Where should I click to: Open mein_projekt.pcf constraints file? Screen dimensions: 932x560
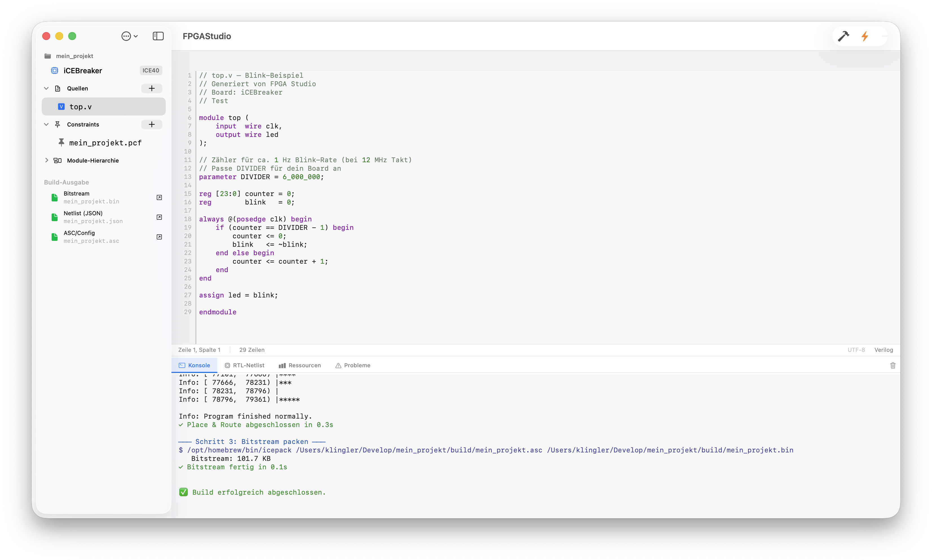coord(105,143)
